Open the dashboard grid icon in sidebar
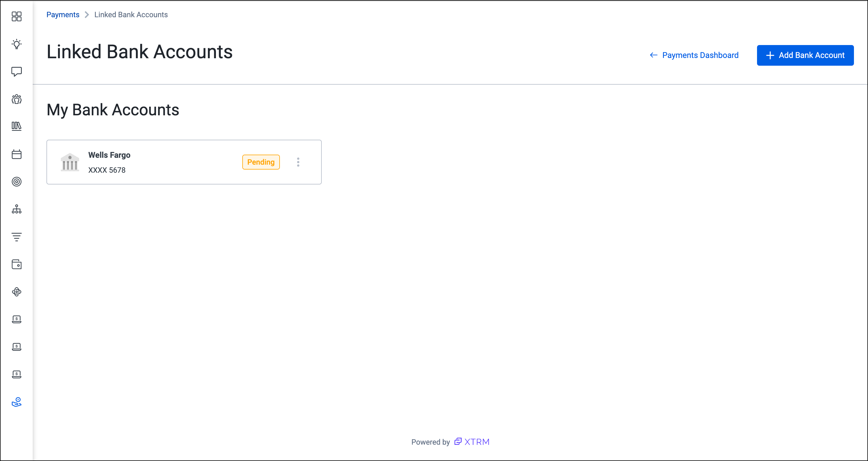This screenshot has width=868, height=461. 17,17
